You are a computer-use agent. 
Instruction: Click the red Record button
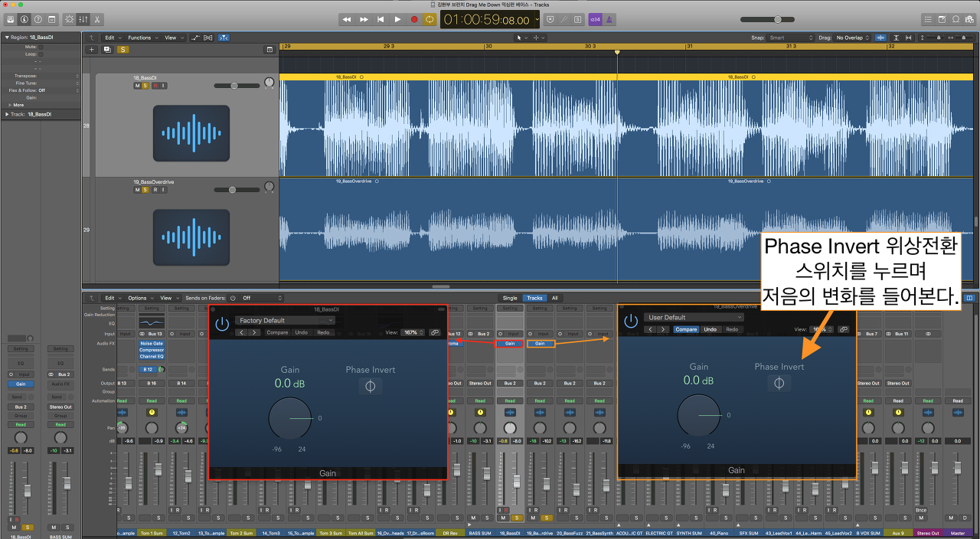point(414,19)
